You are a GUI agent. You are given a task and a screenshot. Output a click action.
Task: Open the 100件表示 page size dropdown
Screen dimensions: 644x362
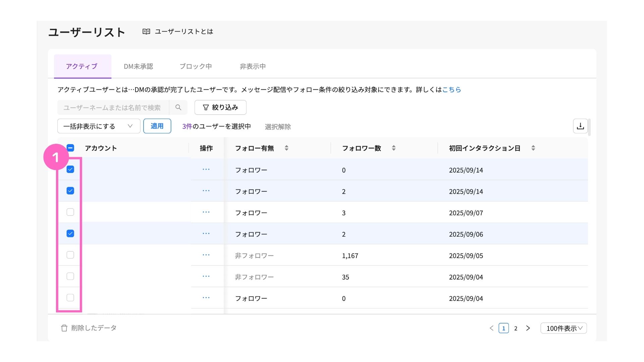pos(563,328)
